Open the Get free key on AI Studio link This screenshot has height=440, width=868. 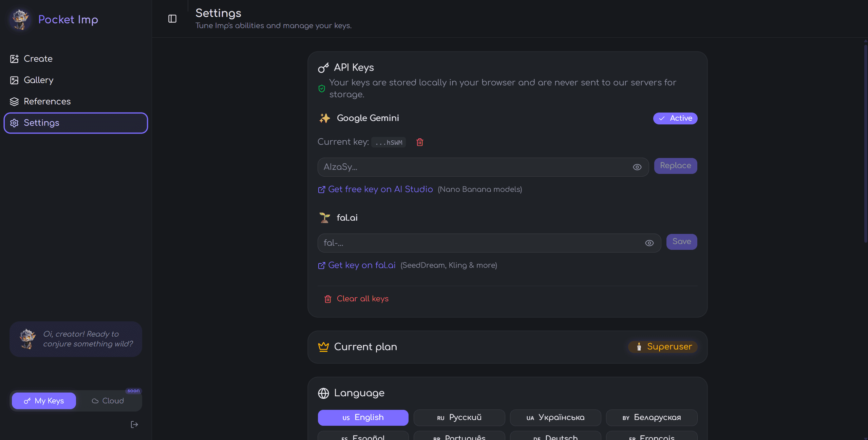[x=375, y=189]
